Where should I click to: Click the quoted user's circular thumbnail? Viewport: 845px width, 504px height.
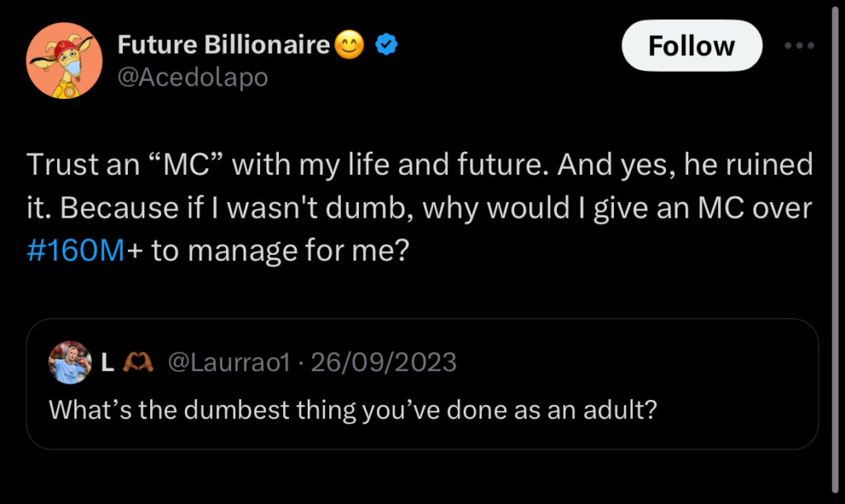[x=70, y=361]
